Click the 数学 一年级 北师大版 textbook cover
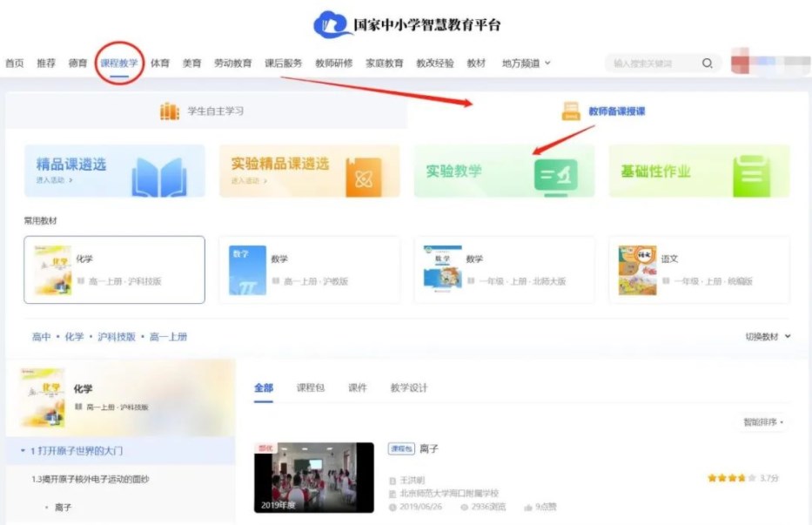 [442, 268]
